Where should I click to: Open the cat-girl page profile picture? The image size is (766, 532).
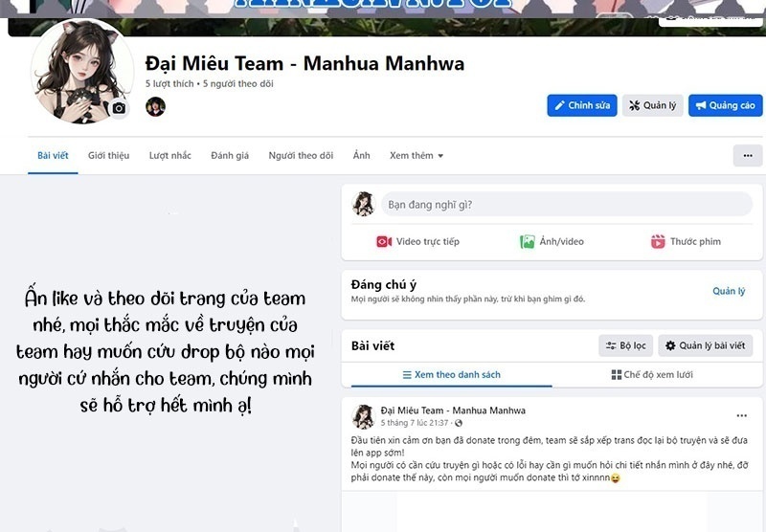(82, 71)
